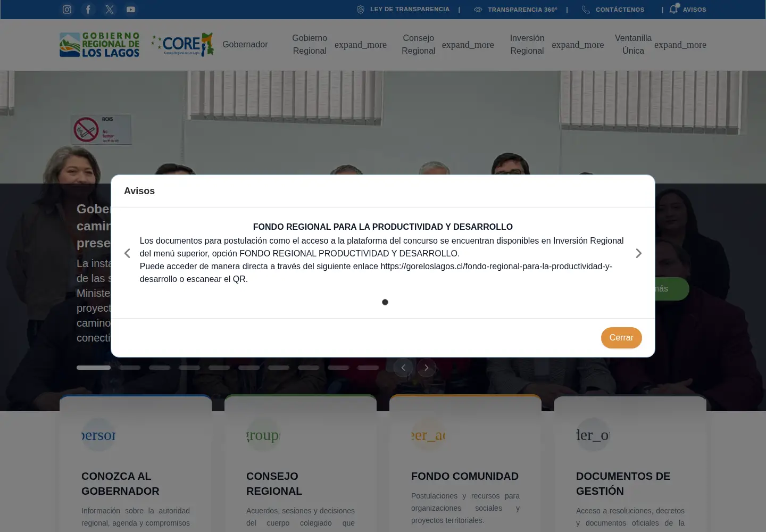
Task: Click the Fondo Comunidad card icon
Action: click(428, 435)
